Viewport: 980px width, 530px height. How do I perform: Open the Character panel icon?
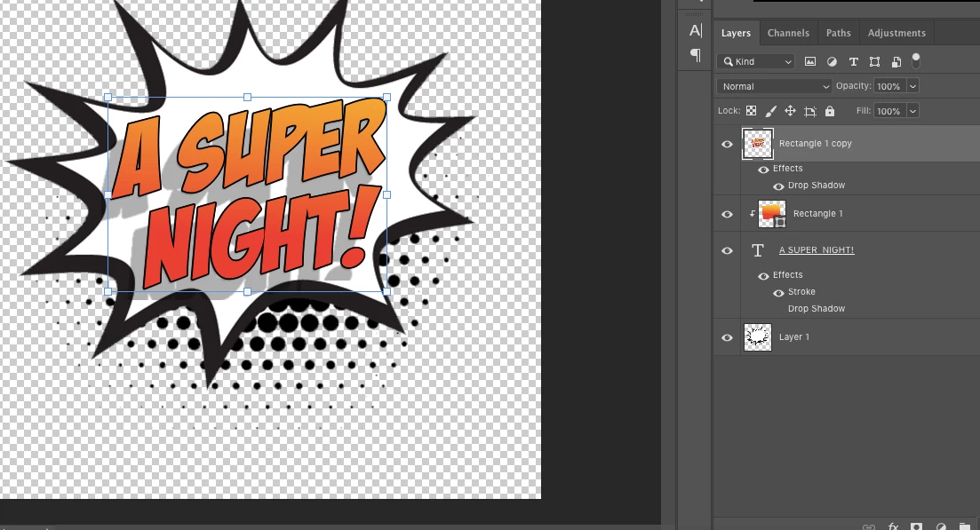pyautogui.click(x=696, y=30)
